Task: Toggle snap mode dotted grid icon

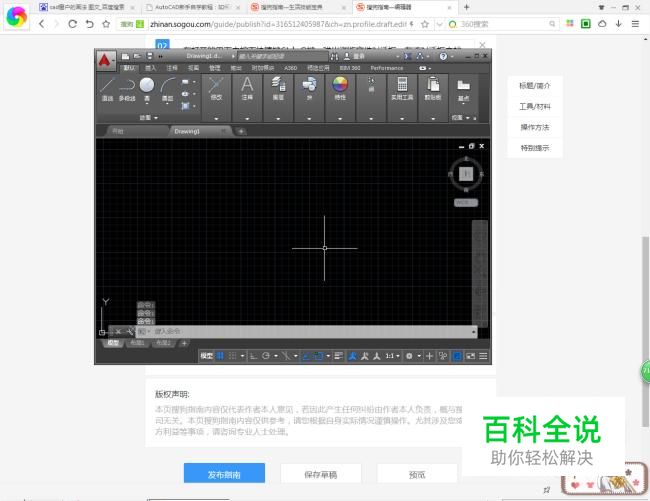Action: pyautogui.click(x=233, y=356)
